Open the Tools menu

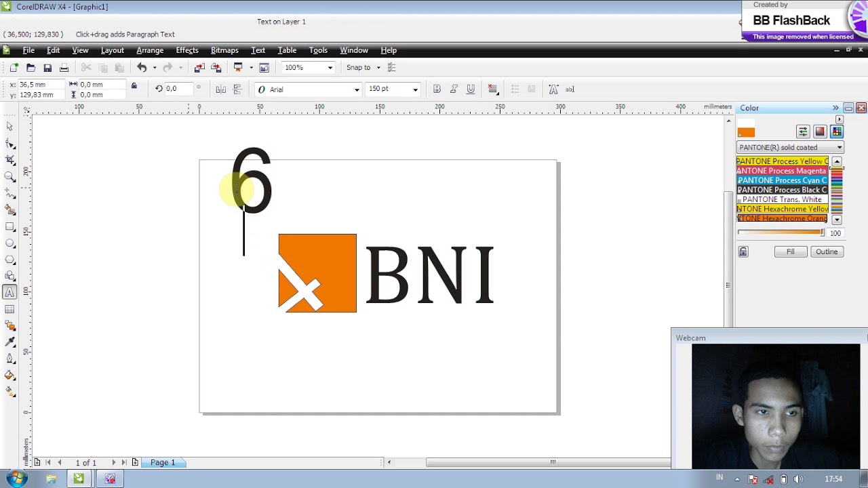tap(318, 50)
